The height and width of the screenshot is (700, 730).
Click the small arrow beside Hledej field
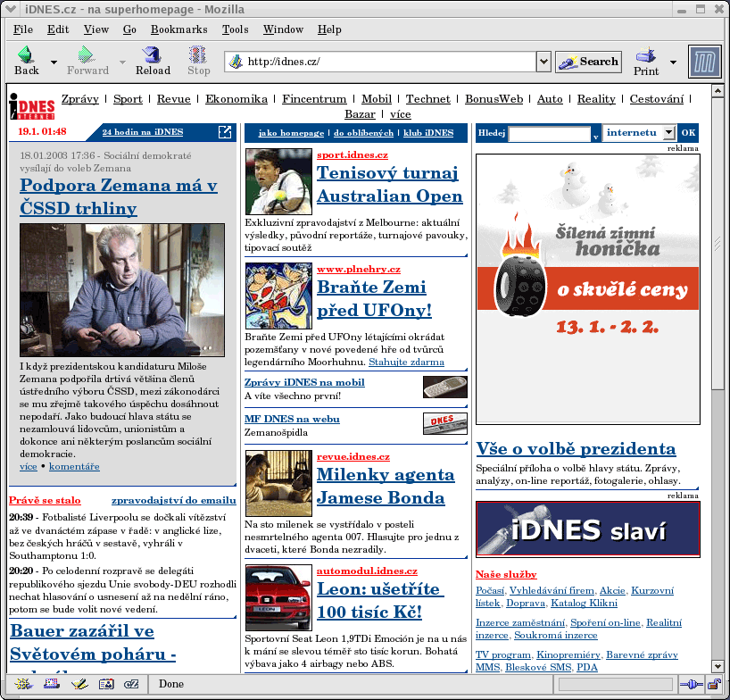[x=595, y=137]
